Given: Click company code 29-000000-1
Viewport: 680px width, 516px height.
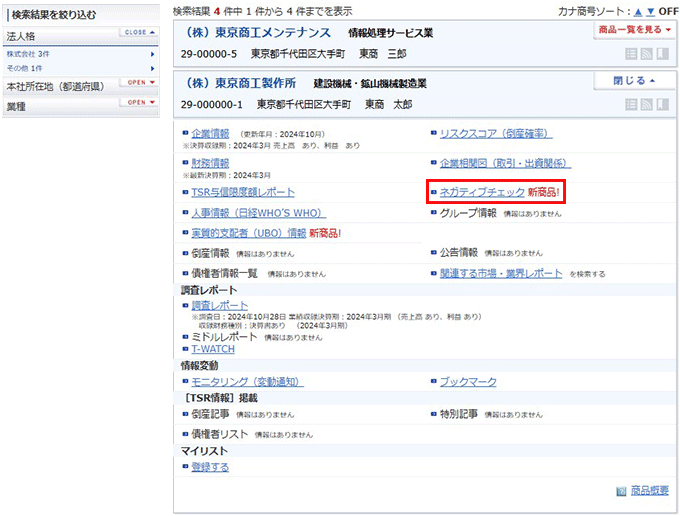Looking at the screenshot, I should [212, 105].
